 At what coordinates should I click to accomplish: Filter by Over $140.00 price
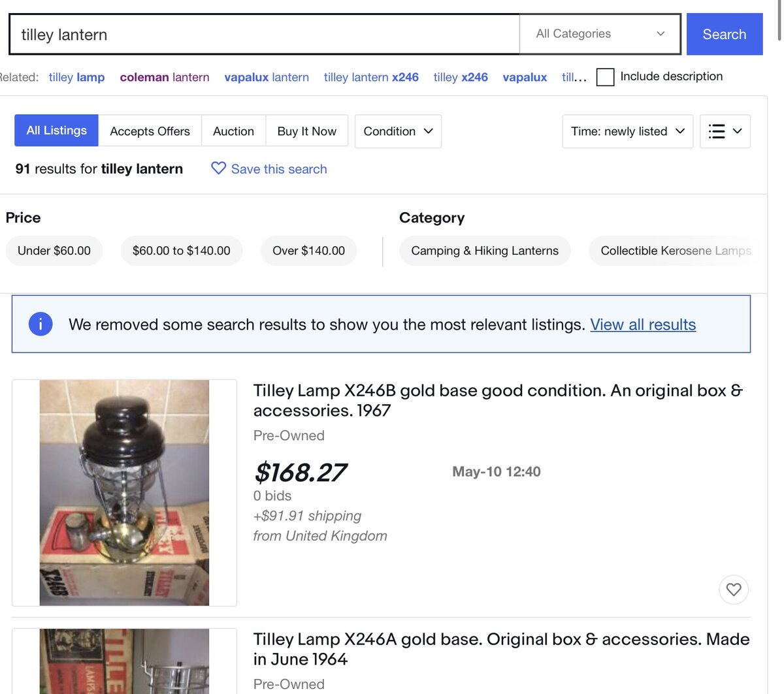pos(308,251)
